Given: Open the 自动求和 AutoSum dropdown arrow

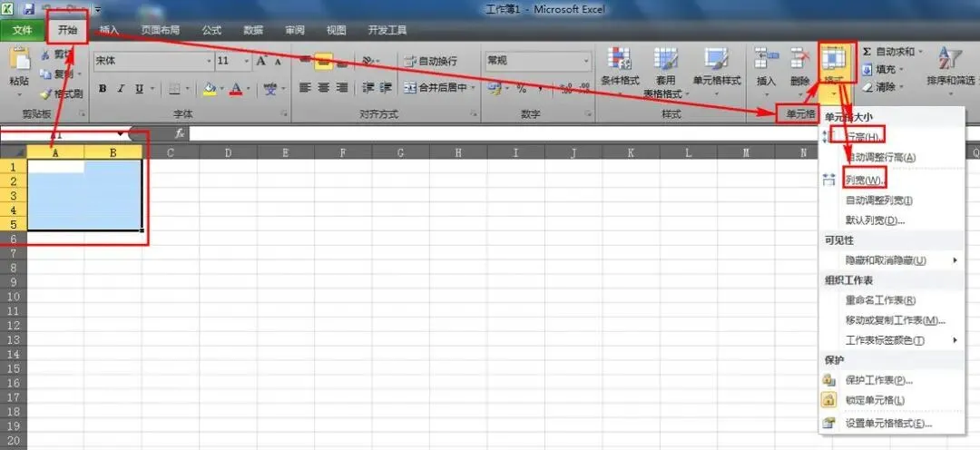Looking at the screenshot, I should pyautogui.click(x=920, y=51).
